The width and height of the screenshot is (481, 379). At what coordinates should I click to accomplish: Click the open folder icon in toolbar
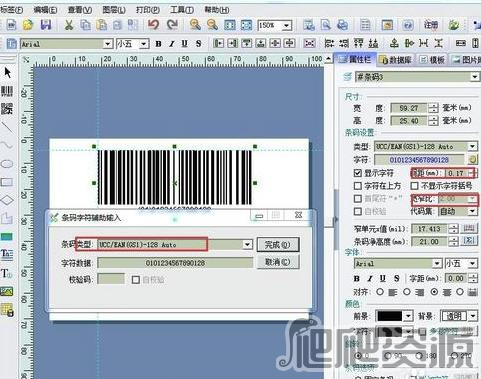pos(28,25)
